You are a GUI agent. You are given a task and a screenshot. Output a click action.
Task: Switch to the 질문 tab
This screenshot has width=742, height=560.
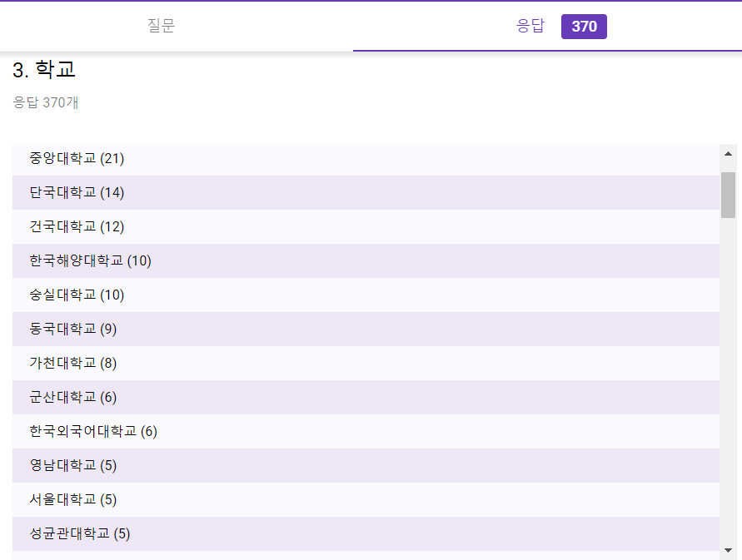pyautogui.click(x=161, y=26)
